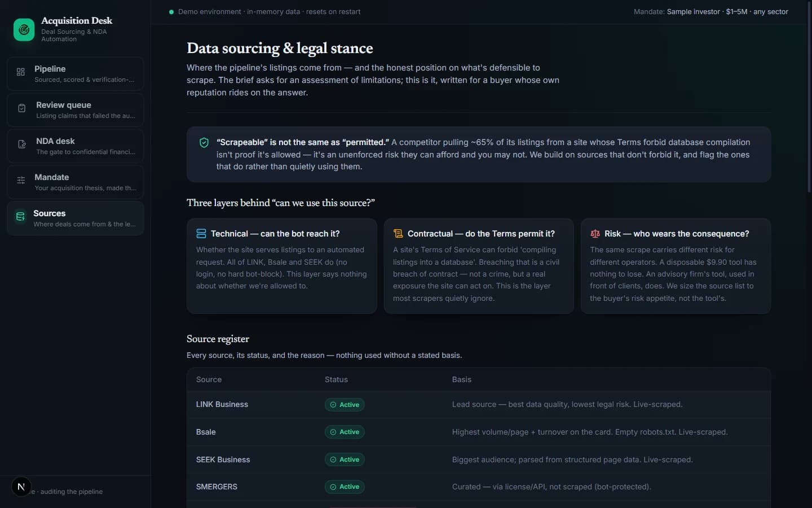Open the Pipeline section
This screenshot has height=508, width=812.
[x=75, y=74]
